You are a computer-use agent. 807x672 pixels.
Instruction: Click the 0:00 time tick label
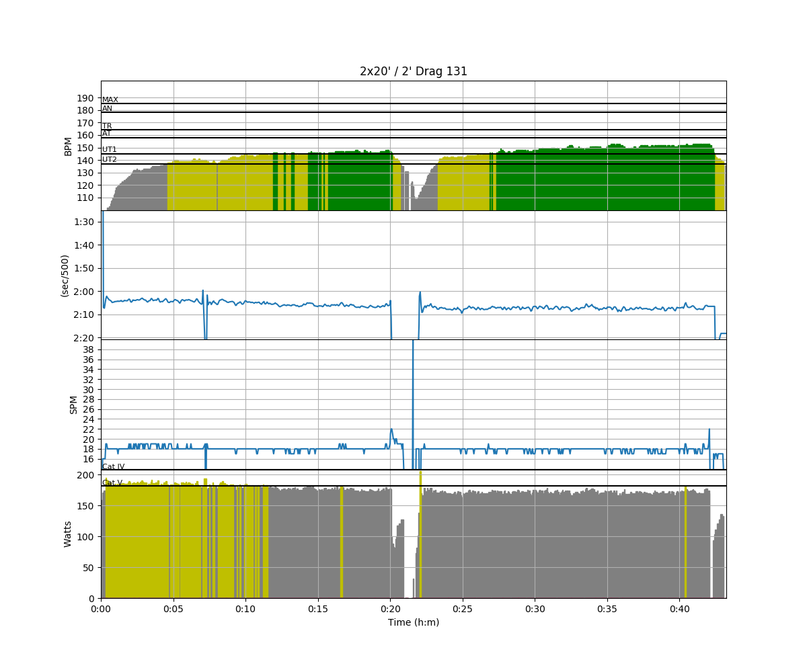pyautogui.click(x=101, y=609)
